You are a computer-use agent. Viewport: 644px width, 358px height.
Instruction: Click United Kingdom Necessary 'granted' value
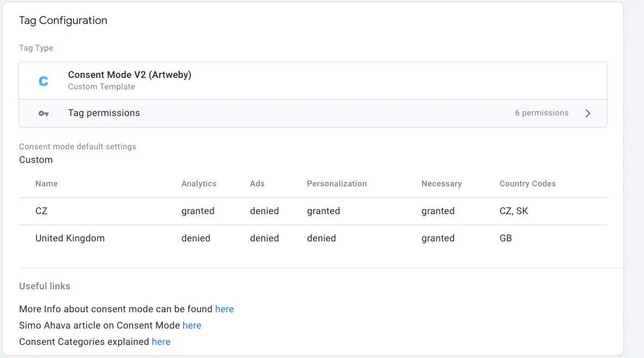438,238
